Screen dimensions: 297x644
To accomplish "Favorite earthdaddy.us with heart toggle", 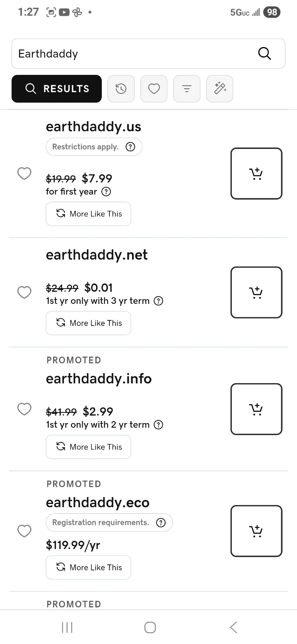I will point(25,173).
